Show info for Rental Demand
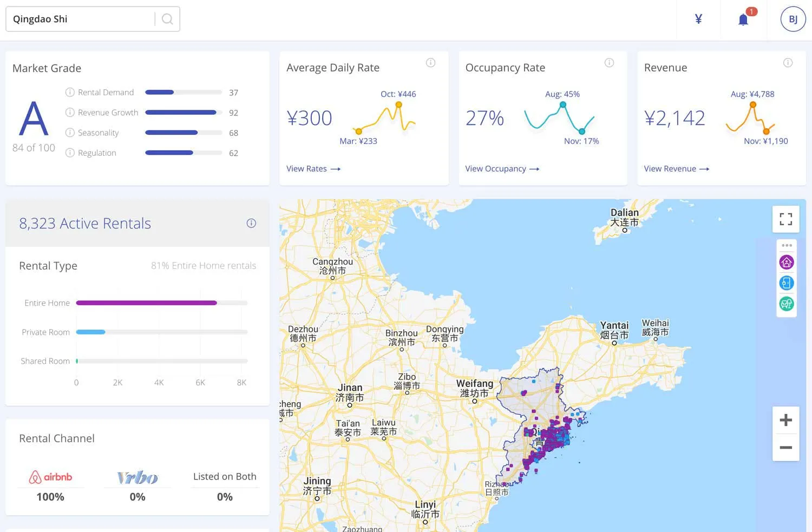This screenshot has width=812, height=532. click(x=70, y=93)
